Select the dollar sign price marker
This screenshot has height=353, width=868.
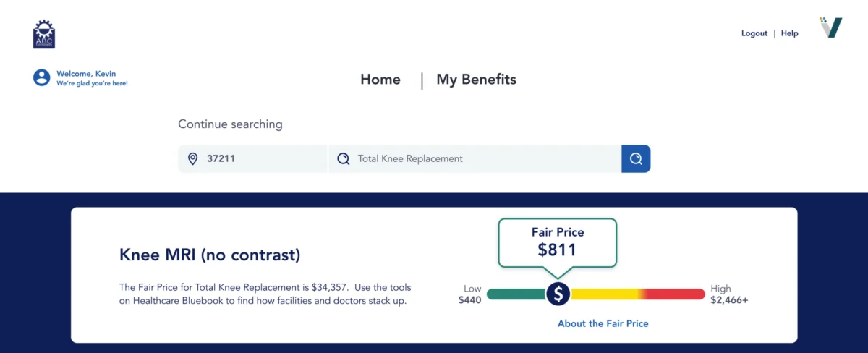pos(558,294)
